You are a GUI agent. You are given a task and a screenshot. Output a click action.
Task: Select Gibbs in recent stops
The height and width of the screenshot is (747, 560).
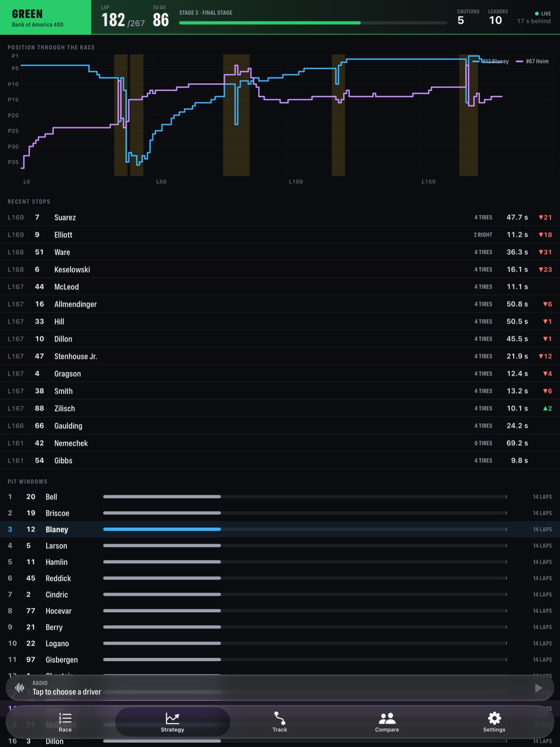click(x=280, y=460)
